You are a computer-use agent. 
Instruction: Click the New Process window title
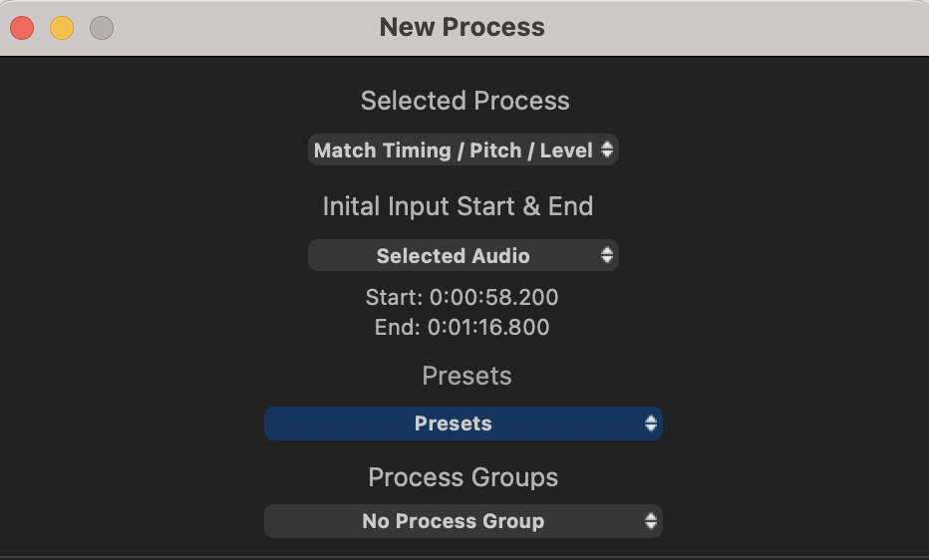(463, 27)
